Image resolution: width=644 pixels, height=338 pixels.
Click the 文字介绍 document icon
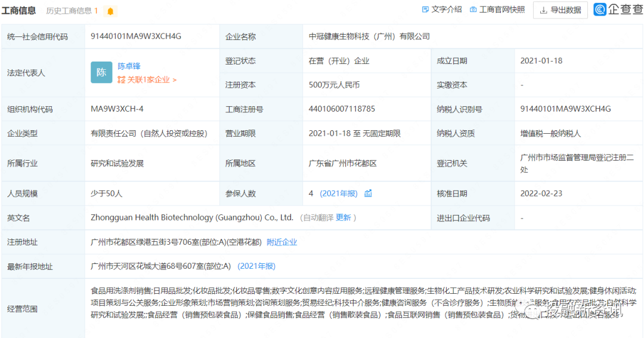[x=426, y=10]
